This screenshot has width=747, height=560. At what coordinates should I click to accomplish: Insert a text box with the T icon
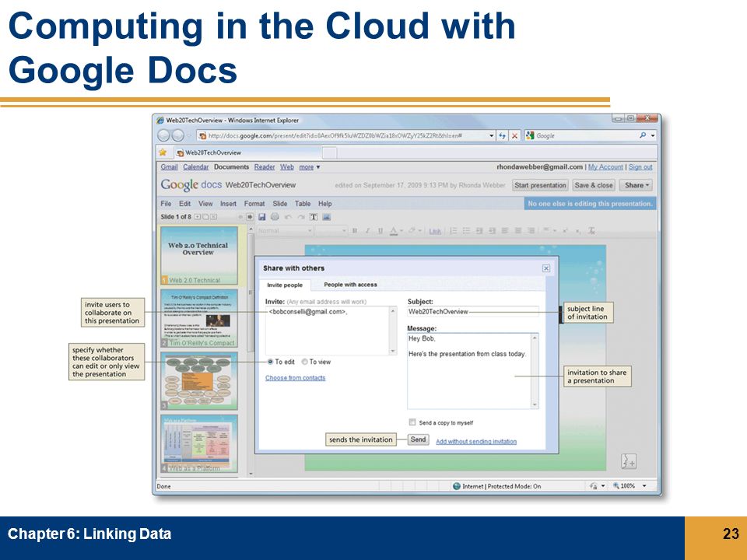314,217
